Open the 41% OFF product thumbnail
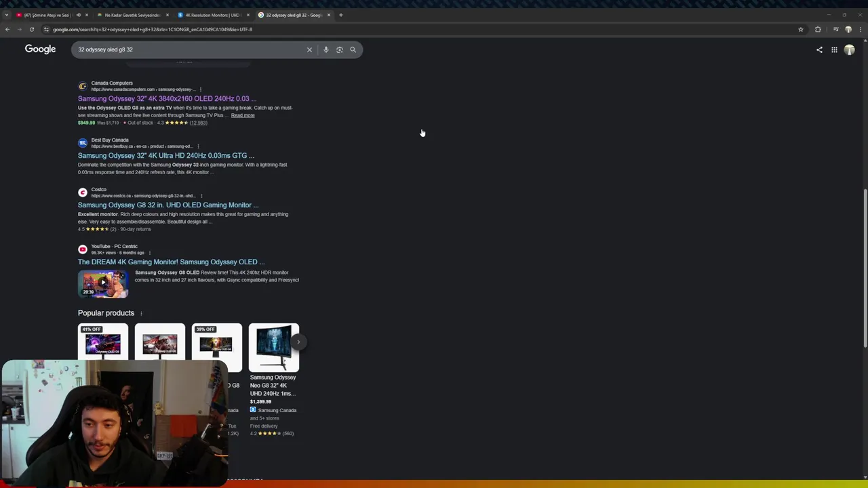Viewport: 868px width, 488px height. click(102, 347)
